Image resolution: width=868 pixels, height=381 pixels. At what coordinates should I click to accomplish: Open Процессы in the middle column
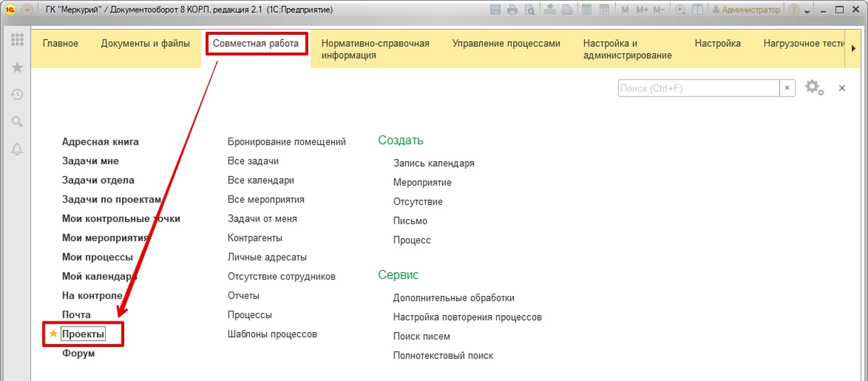(250, 314)
